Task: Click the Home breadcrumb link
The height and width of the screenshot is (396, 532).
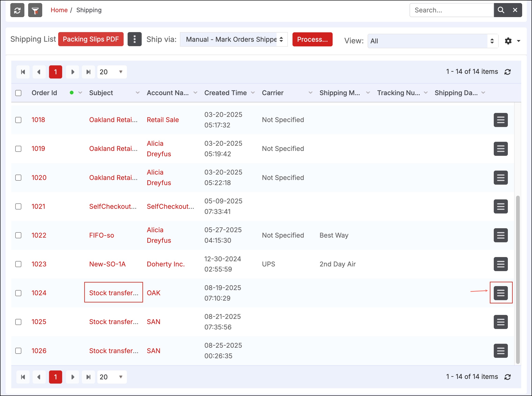Action: [59, 10]
